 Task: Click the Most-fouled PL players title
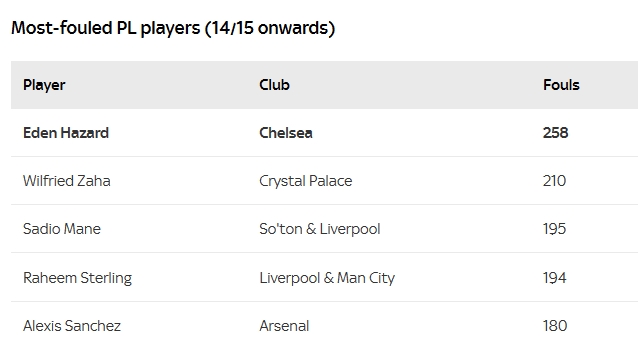pyautogui.click(x=105, y=28)
